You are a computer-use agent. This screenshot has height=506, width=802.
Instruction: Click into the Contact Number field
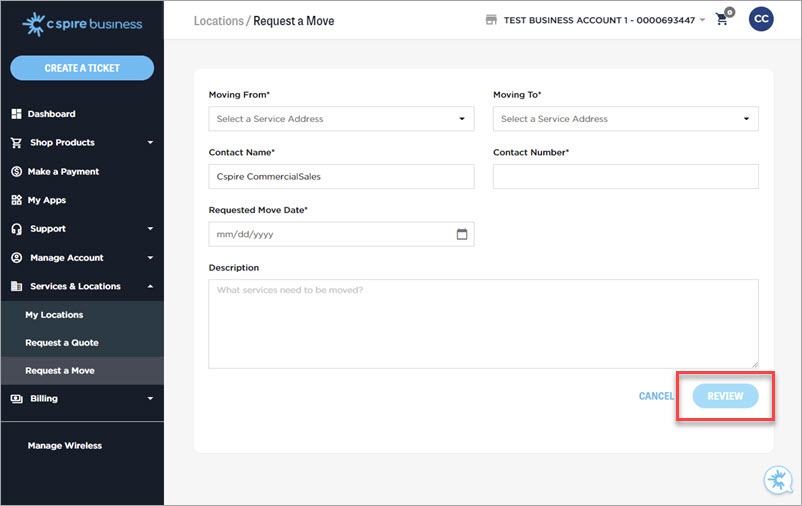pyautogui.click(x=625, y=177)
